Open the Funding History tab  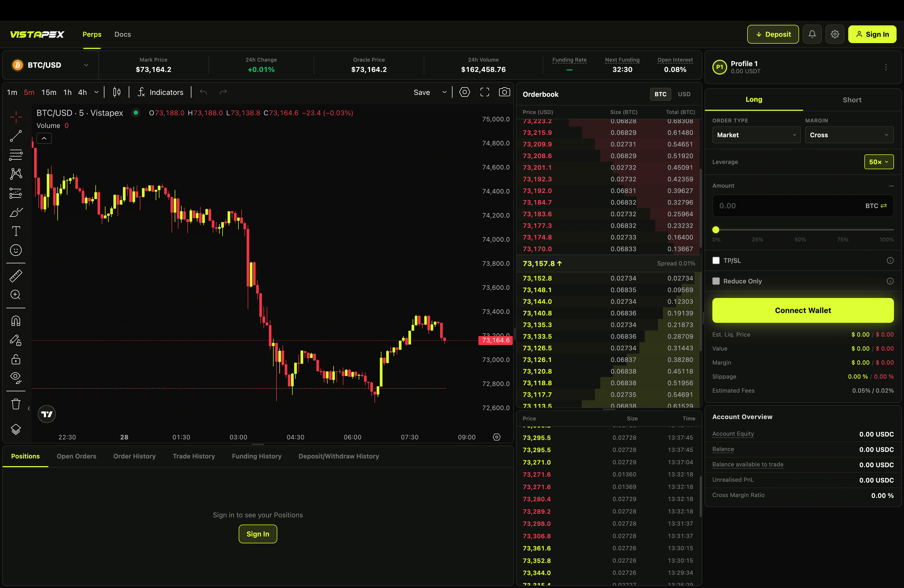[x=257, y=456]
